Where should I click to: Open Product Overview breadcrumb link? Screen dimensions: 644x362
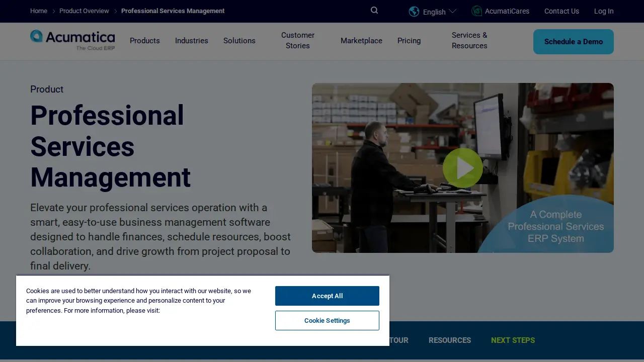[84, 11]
